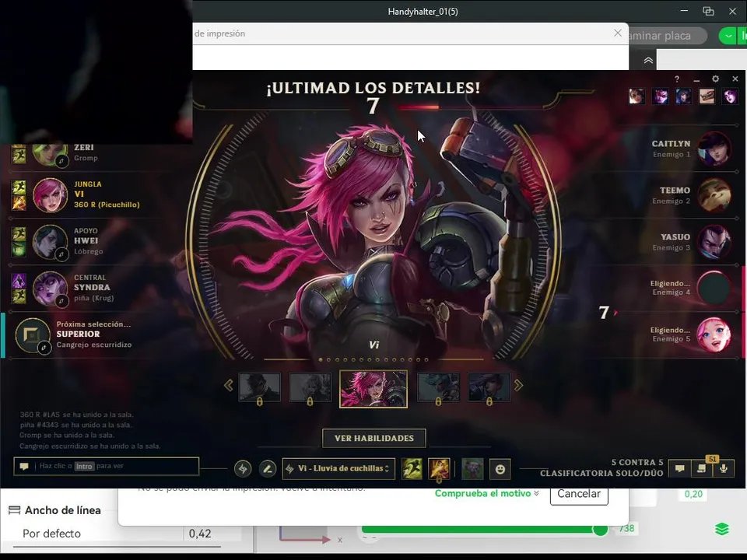Click the Handyhalter_01(5) window title
The width and height of the screenshot is (747, 560).
(423, 12)
